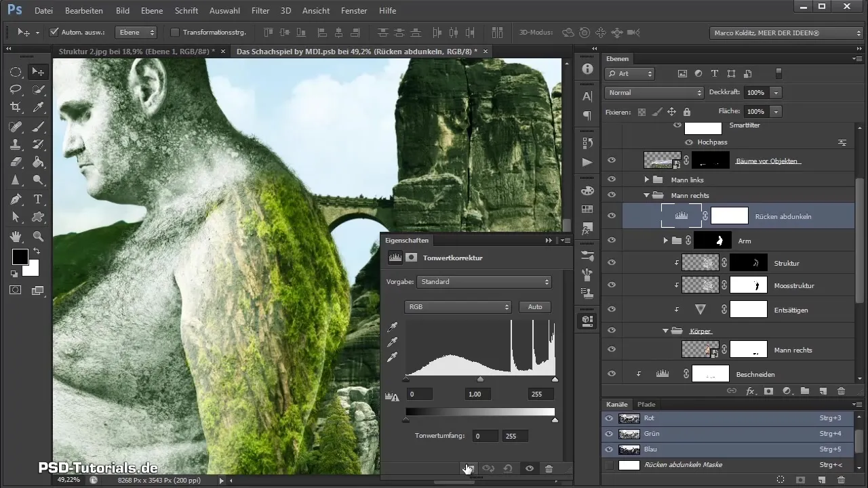Open blend mode Normal dropdown
Viewport: 868px width, 488px height.
[x=654, y=92]
